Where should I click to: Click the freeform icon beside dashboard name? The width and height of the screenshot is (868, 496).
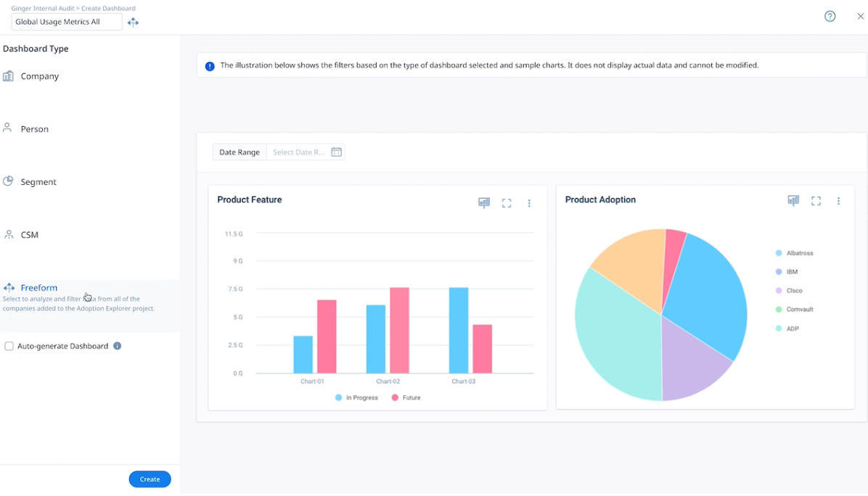click(x=133, y=22)
